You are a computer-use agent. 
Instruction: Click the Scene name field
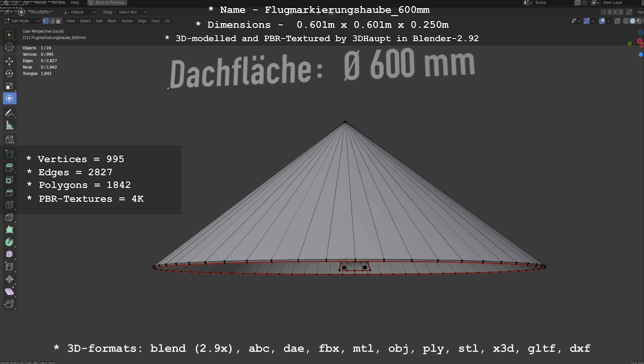click(553, 2)
